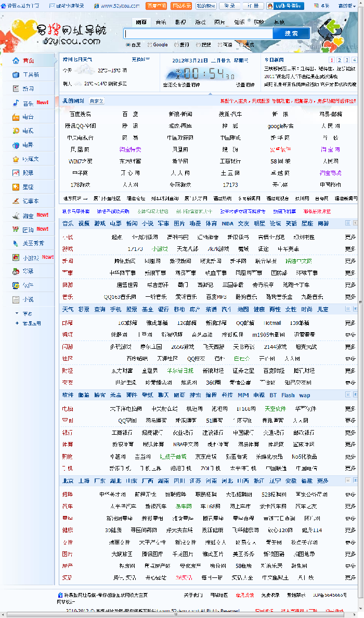Click the home icon beside 首页 in sidebar
The width and height of the screenshot is (364, 618).
click(x=16, y=60)
